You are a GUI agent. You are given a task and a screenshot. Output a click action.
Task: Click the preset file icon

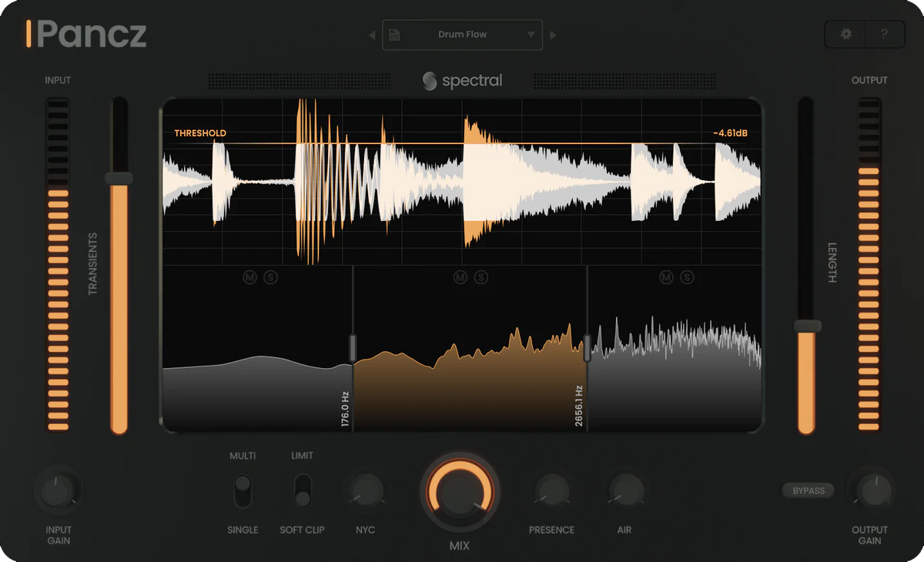click(x=394, y=35)
